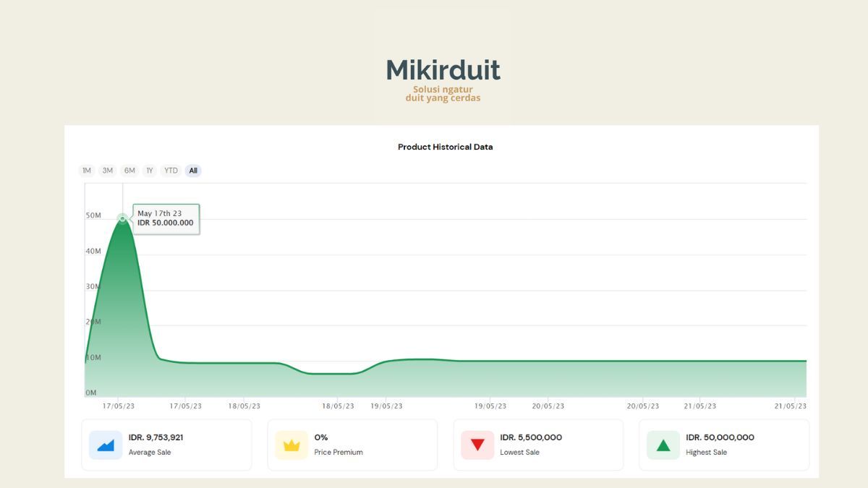
Task: Select the 1M time range
Action: click(87, 171)
